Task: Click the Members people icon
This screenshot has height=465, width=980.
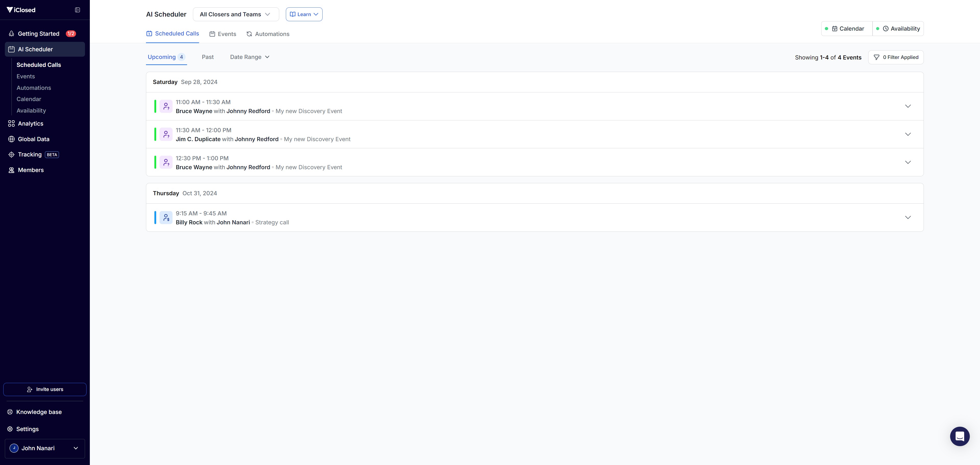Action: click(x=11, y=170)
